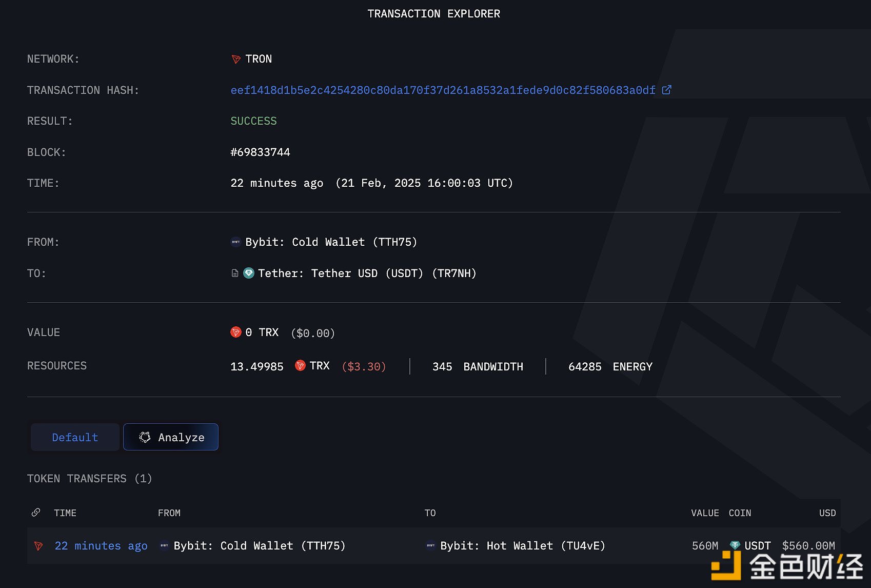Click Bybit logo beside Hot Wallet in transfers table
The image size is (871, 588).
coord(431,545)
